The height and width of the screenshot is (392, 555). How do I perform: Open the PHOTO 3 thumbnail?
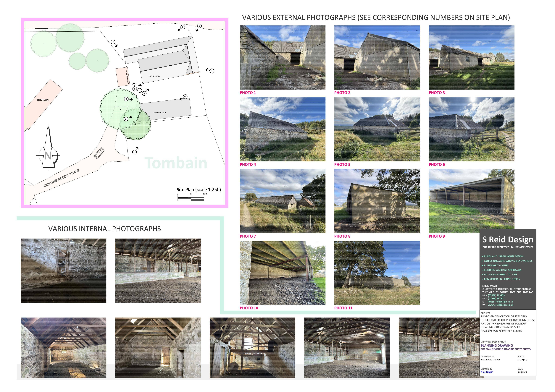(x=472, y=58)
